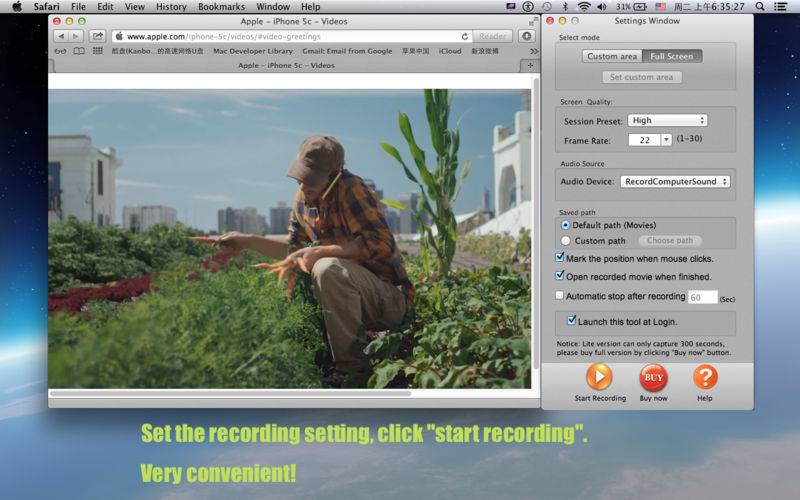800x500 pixels.
Task: Add a new Safari tab
Action: click(x=530, y=65)
